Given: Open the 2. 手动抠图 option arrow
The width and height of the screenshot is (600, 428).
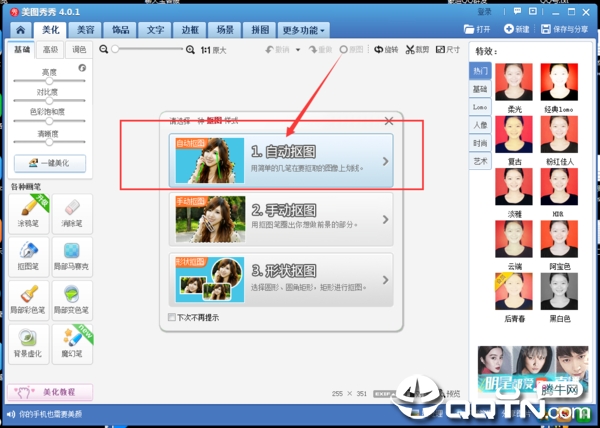Looking at the screenshot, I should tap(386, 220).
